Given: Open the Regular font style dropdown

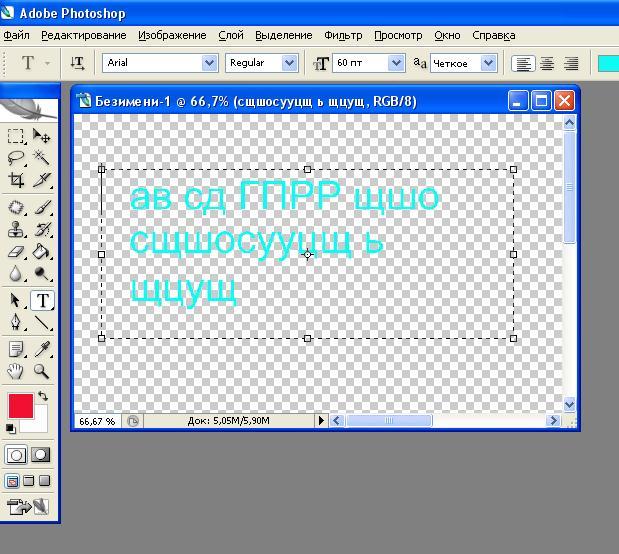Looking at the screenshot, I should pos(290,63).
